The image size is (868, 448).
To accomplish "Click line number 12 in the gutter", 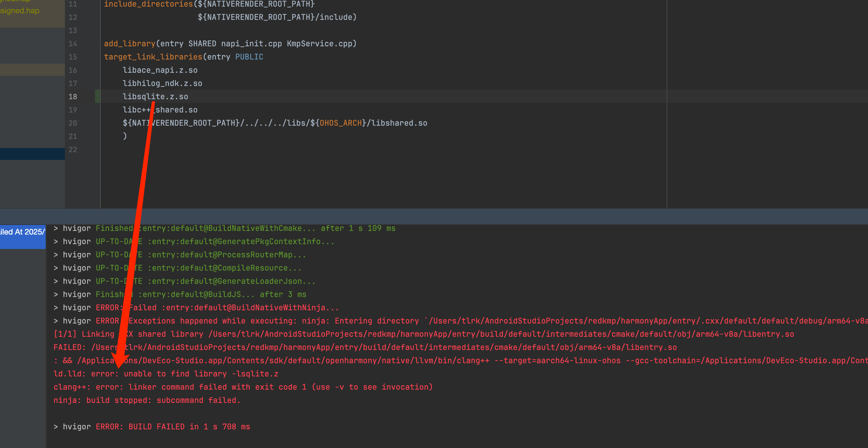I will pyautogui.click(x=73, y=17).
